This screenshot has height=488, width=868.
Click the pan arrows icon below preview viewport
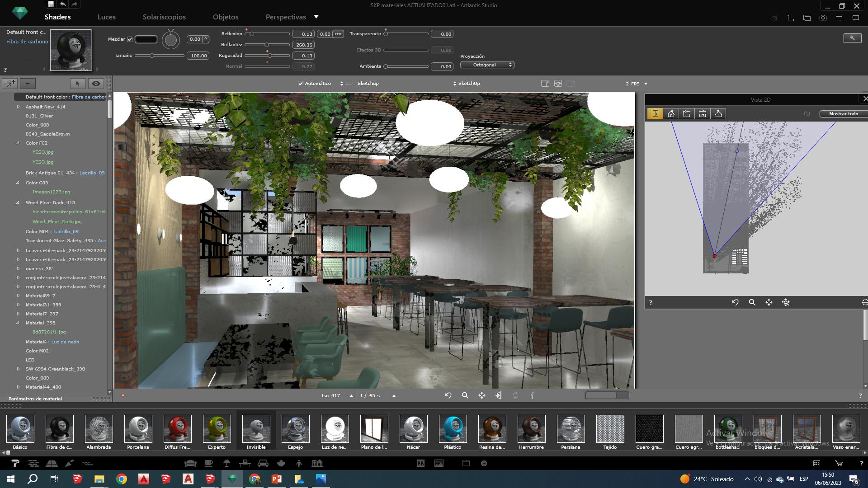482,395
